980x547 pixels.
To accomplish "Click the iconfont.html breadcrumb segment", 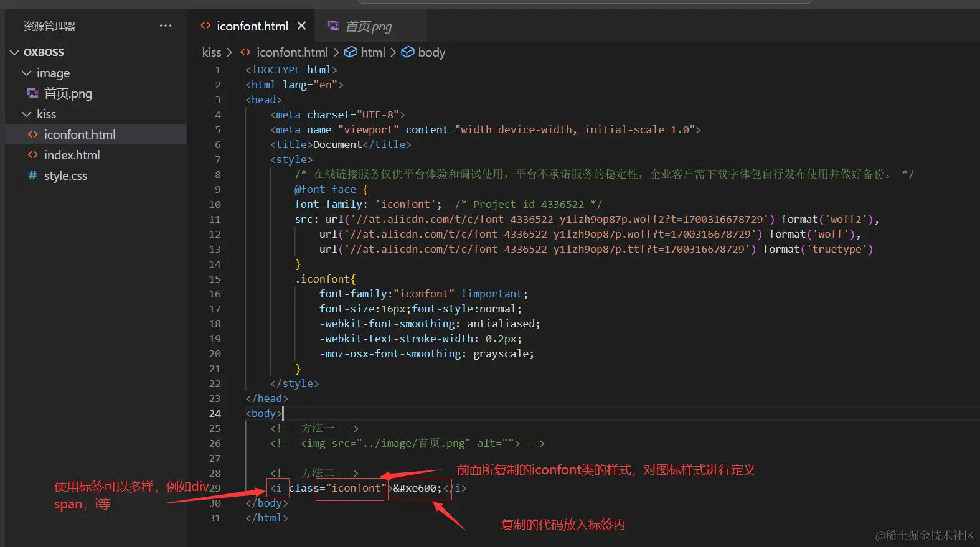I will (x=292, y=52).
